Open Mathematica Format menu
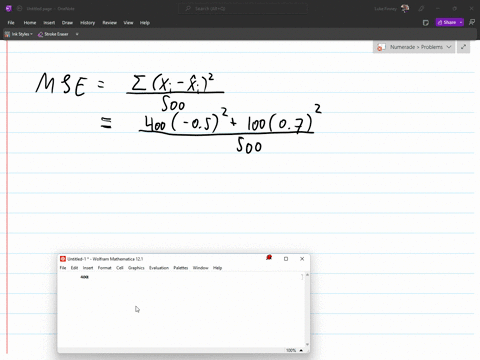 [x=104, y=268]
